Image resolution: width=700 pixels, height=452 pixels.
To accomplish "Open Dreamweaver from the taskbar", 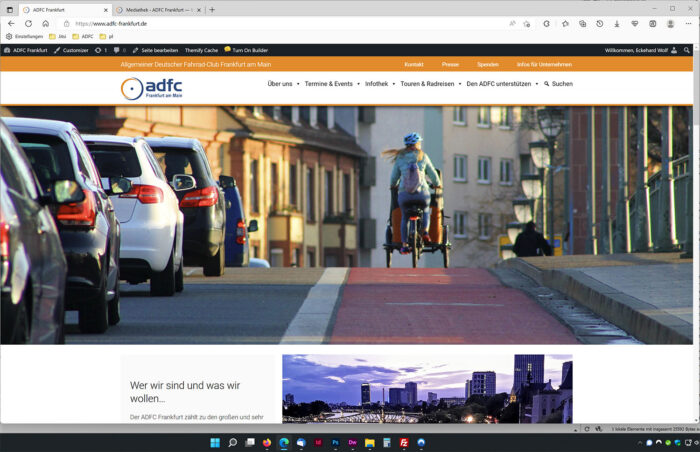I will (352, 442).
